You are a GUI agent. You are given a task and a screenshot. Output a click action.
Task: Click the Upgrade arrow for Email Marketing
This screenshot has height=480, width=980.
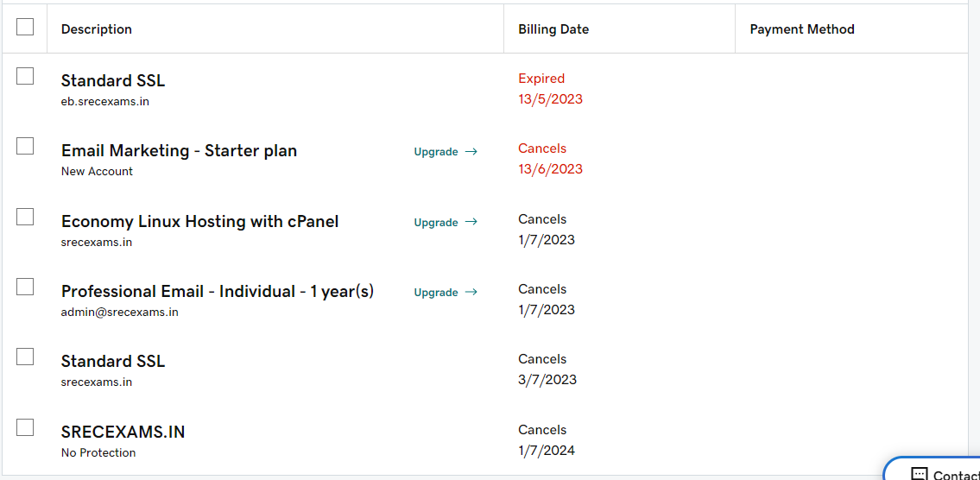pyautogui.click(x=471, y=151)
